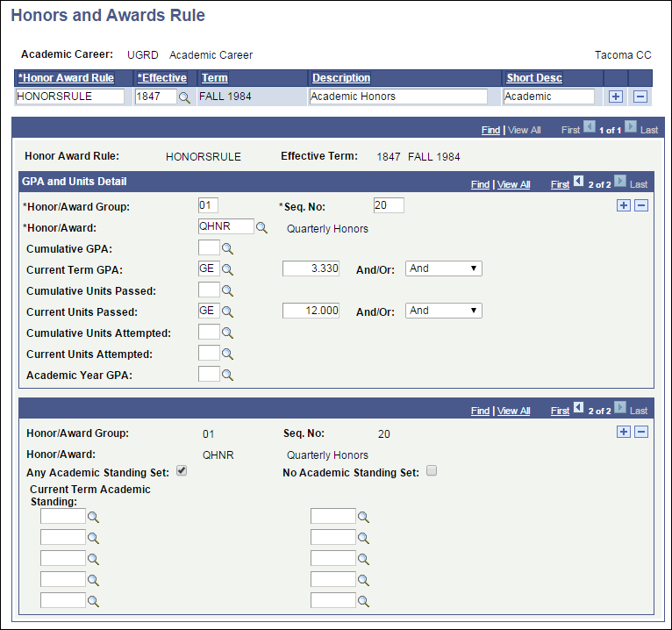Delete the HONORSRULE header row
Image resolution: width=672 pixels, height=630 pixels.
point(640,97)
